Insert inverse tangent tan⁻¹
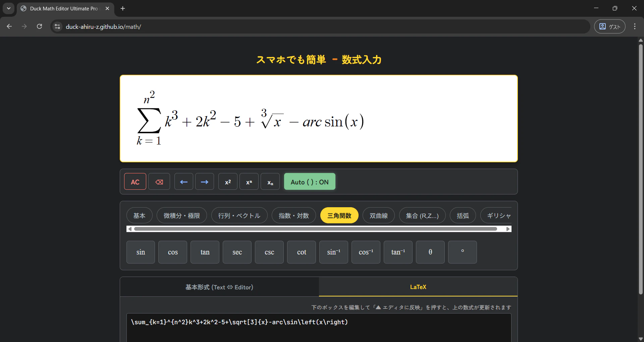The image size is (644, 342). (x=398, y=252)
